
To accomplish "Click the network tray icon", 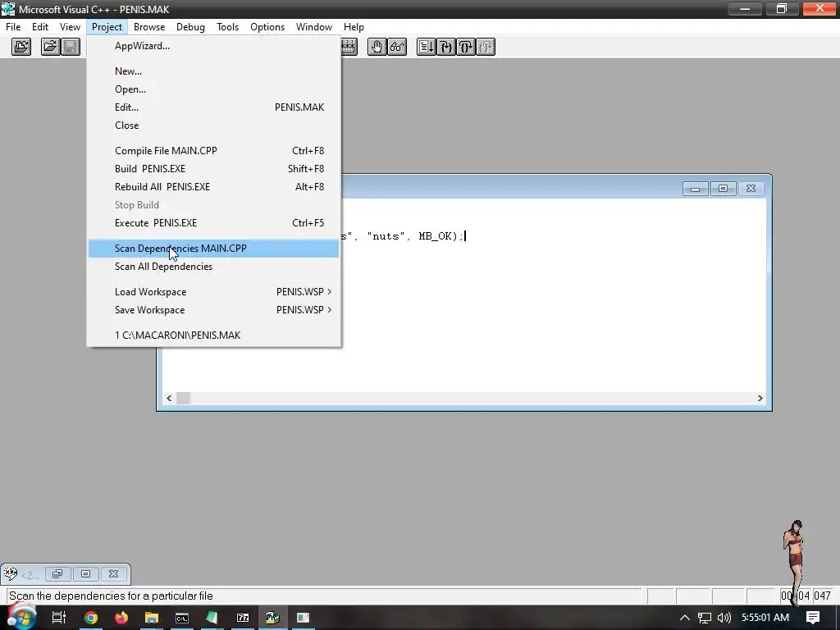I will 705,618.
